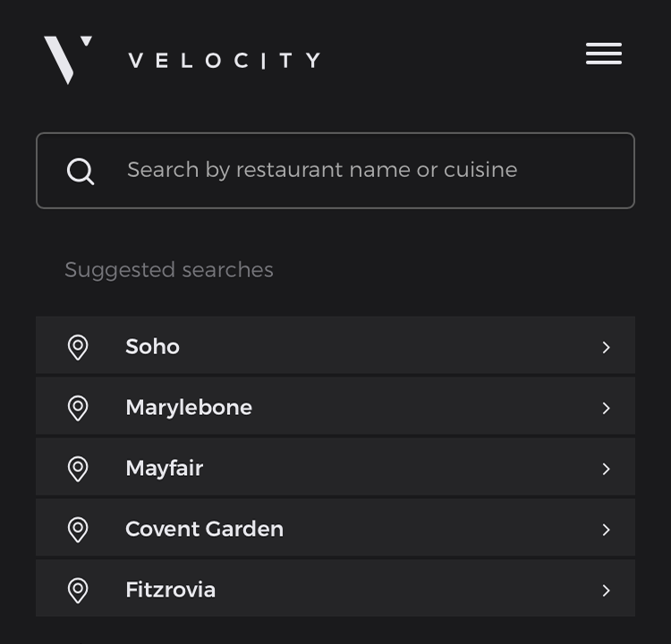Click the VELOCITY wordmark text

point(225,60)
